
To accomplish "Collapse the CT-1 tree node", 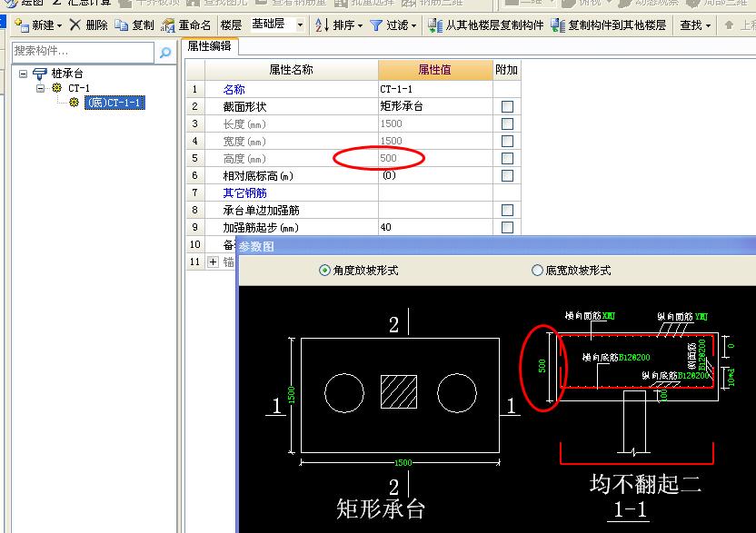I will [x=41, y=88].
